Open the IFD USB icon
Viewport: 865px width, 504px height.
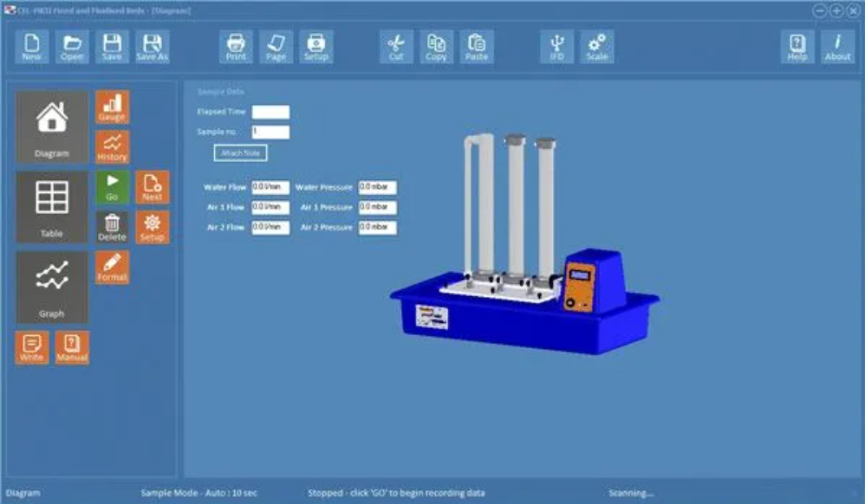[x=556, y=47]
